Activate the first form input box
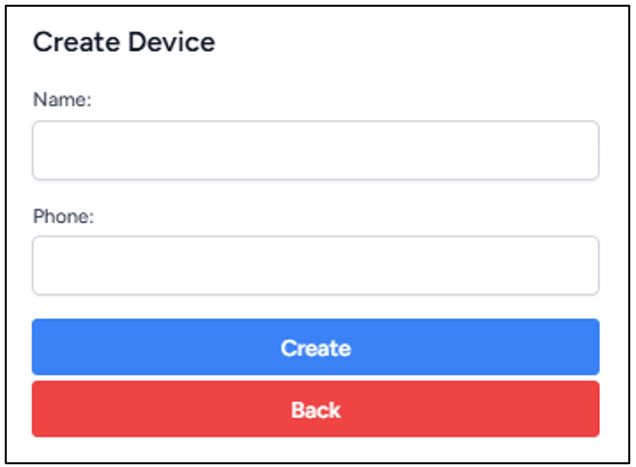The image size is (636, 467). pos(316,150)
